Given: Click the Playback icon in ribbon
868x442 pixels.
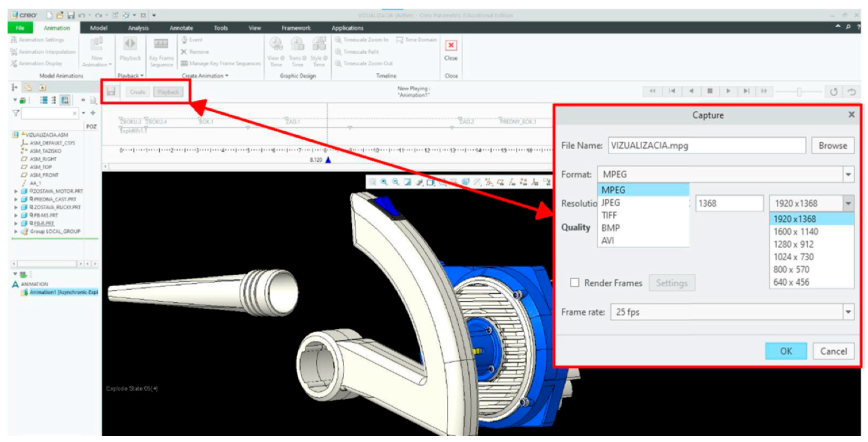Looking at the screenshot, I should pyautogui.click(x=130, y=44).
